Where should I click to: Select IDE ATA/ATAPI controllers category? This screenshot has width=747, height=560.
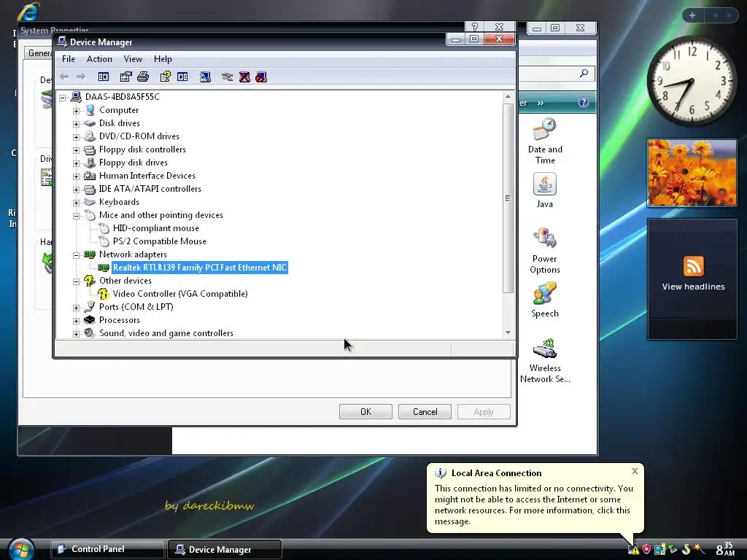(x=150, y=189)
